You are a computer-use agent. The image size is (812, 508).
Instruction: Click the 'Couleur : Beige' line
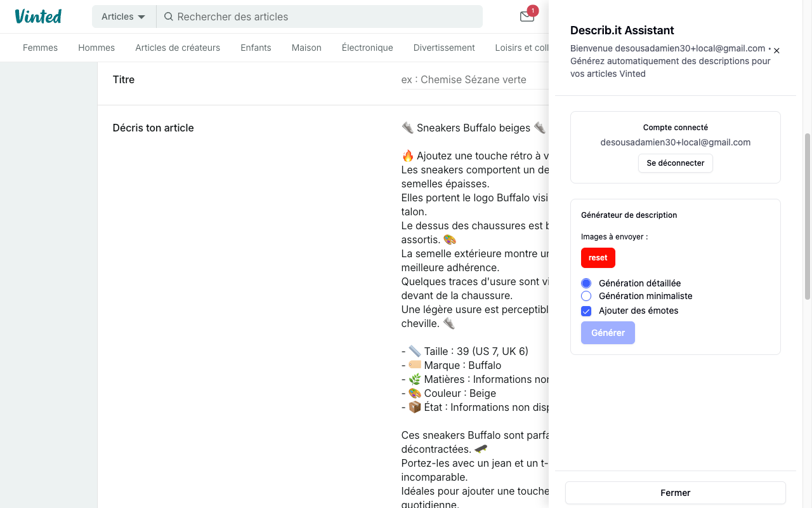coord(449,393)
